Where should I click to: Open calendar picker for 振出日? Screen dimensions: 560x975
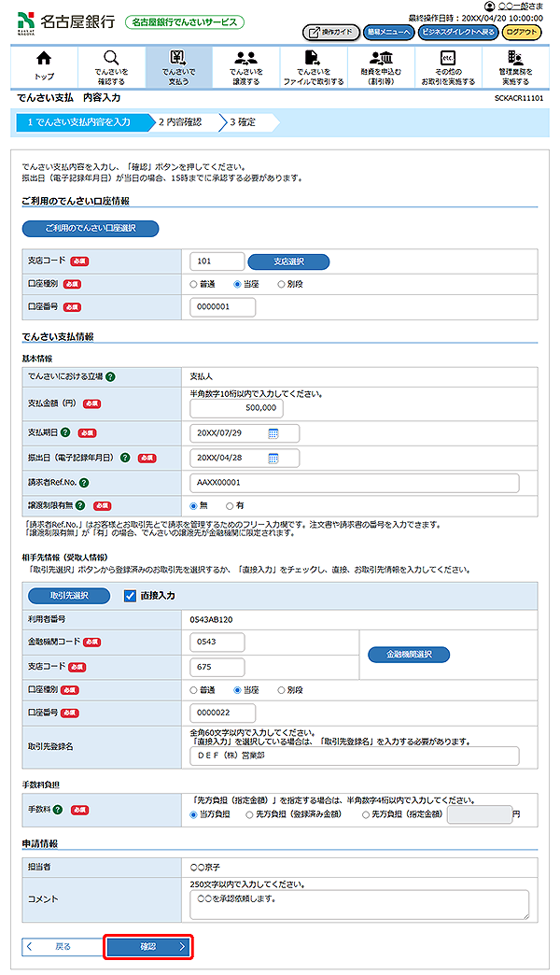[273, 458]
